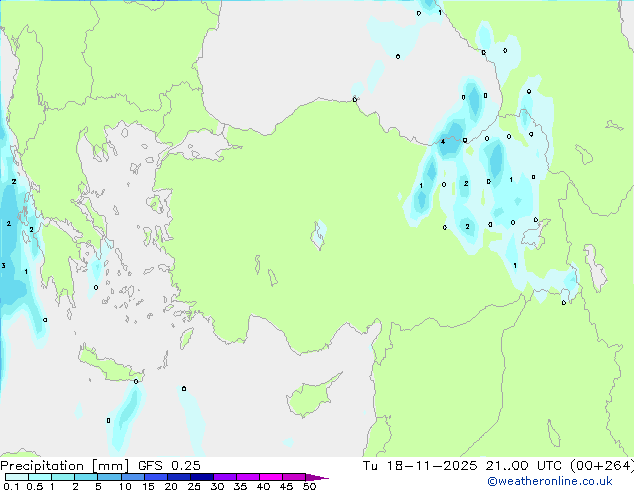Click the '25' legend scale label
634x490 pixels.
(194, 486)
